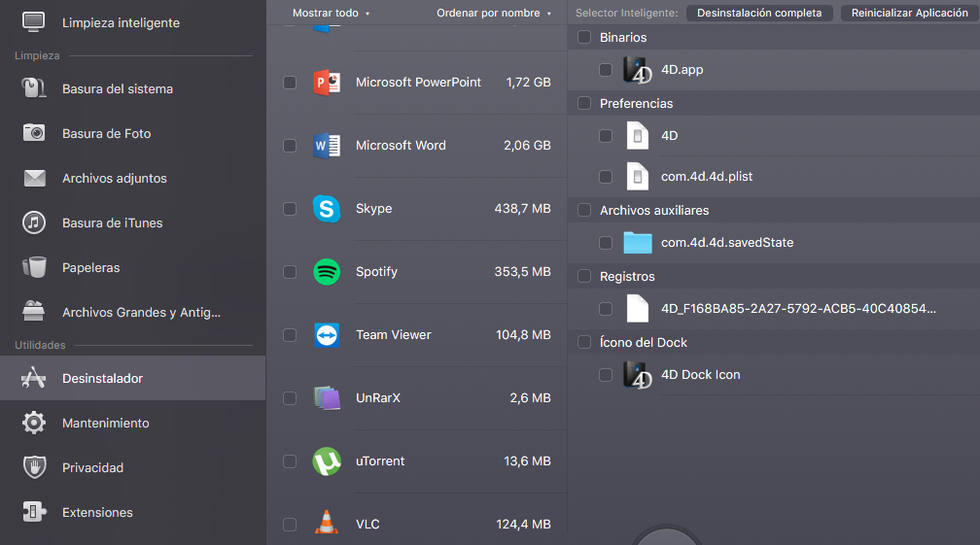
Task: Click the 4D Dock Icon image
Action: pos(638,375)
